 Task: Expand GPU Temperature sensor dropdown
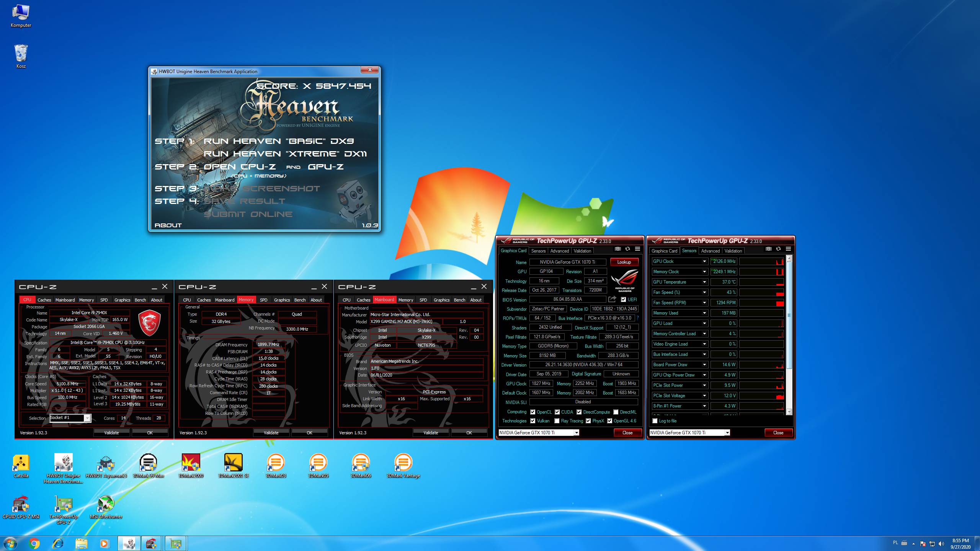coord(704,282)
